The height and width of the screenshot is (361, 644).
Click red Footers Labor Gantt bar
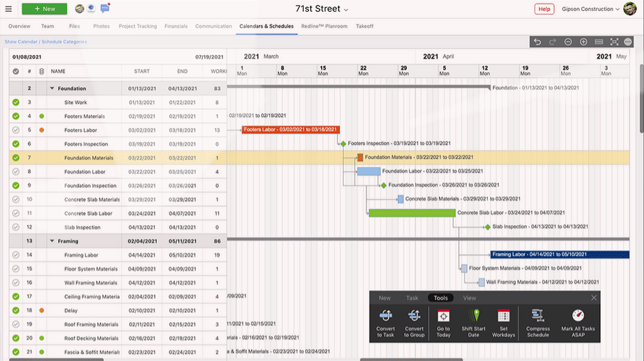[291, 130]
